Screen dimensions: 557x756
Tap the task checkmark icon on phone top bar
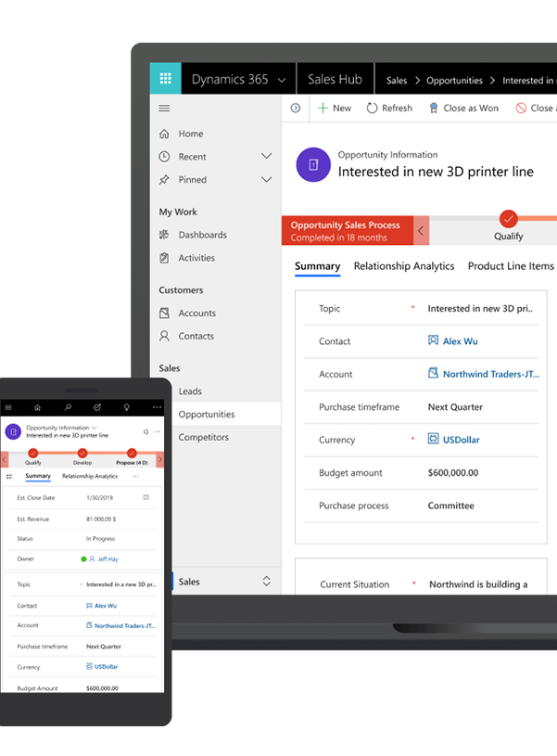pos(97,407)
